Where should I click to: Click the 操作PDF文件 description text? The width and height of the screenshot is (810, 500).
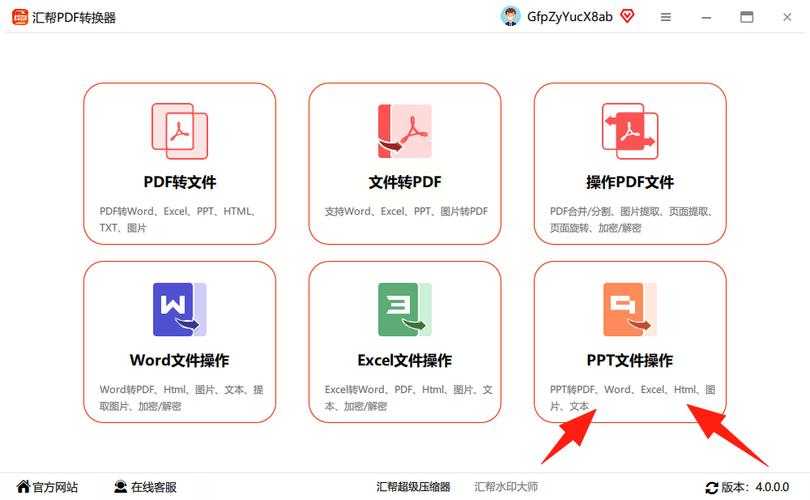(x=629, y=220)
